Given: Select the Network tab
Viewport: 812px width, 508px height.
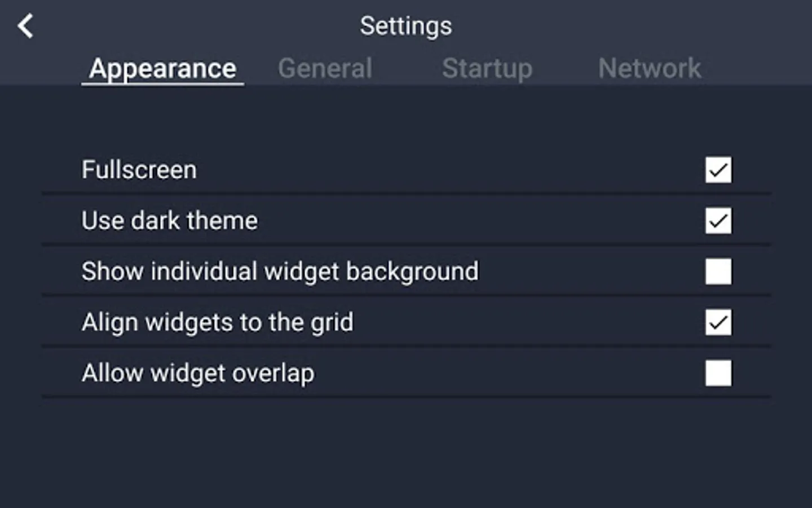Looking at the screenshot, I should [x=649, y=69].
